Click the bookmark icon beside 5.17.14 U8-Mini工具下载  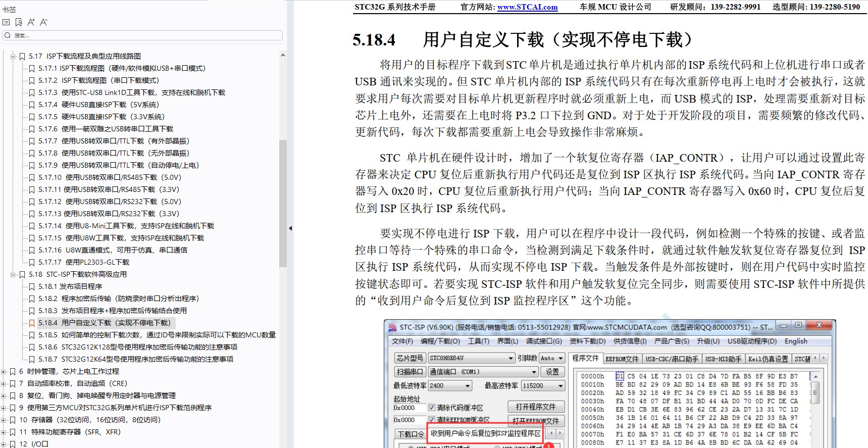(32, 226)
